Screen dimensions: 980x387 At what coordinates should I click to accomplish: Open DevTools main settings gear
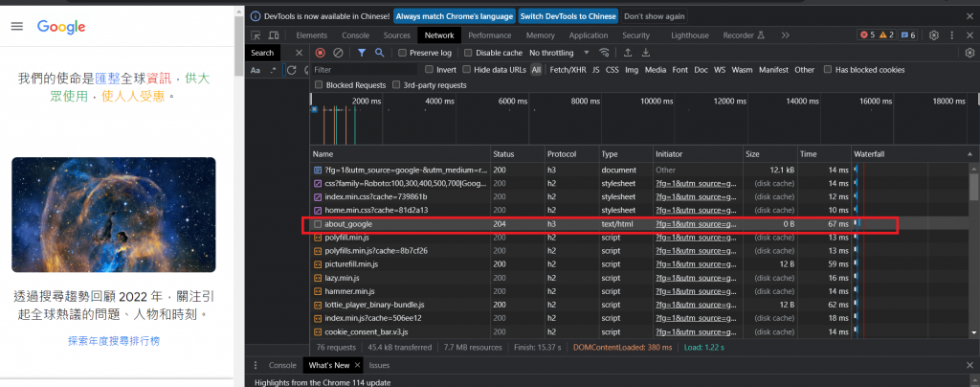coord(934,35)
